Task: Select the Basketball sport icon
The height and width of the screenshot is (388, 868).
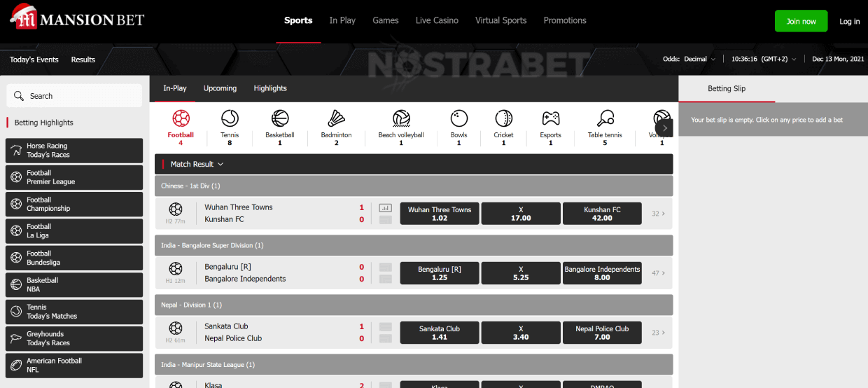Action: 280,118
